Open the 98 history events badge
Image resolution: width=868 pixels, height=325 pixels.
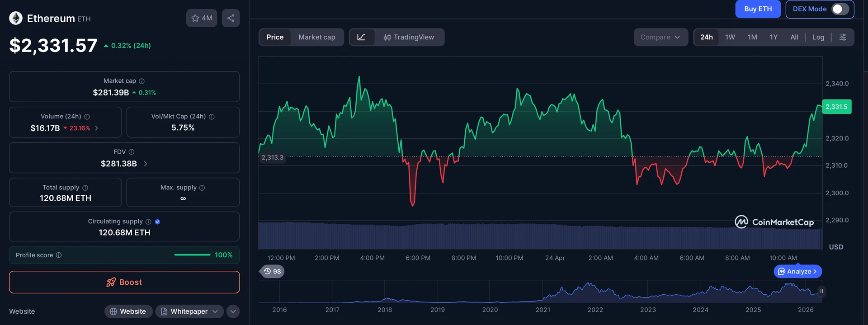click(272, 271)
